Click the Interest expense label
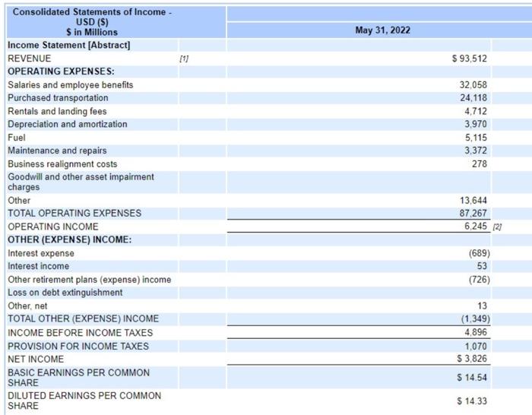This screenshot has height=415, width=532. pos(41,253)
